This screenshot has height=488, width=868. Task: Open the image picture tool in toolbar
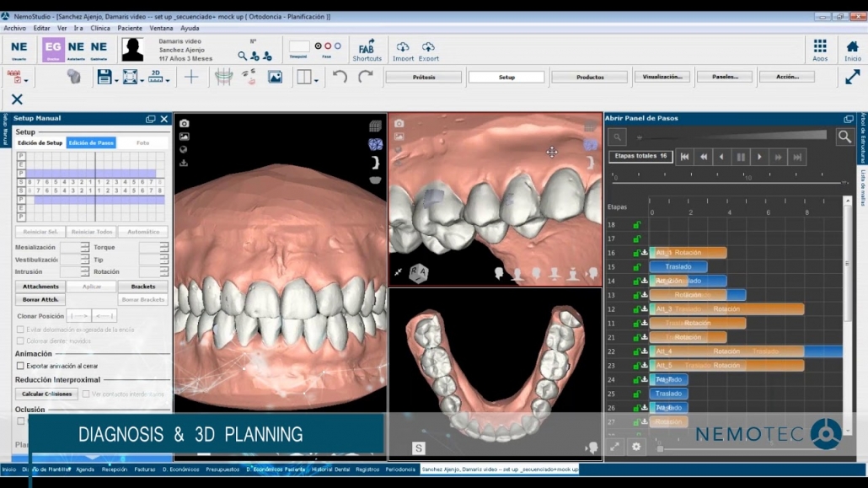275,77
